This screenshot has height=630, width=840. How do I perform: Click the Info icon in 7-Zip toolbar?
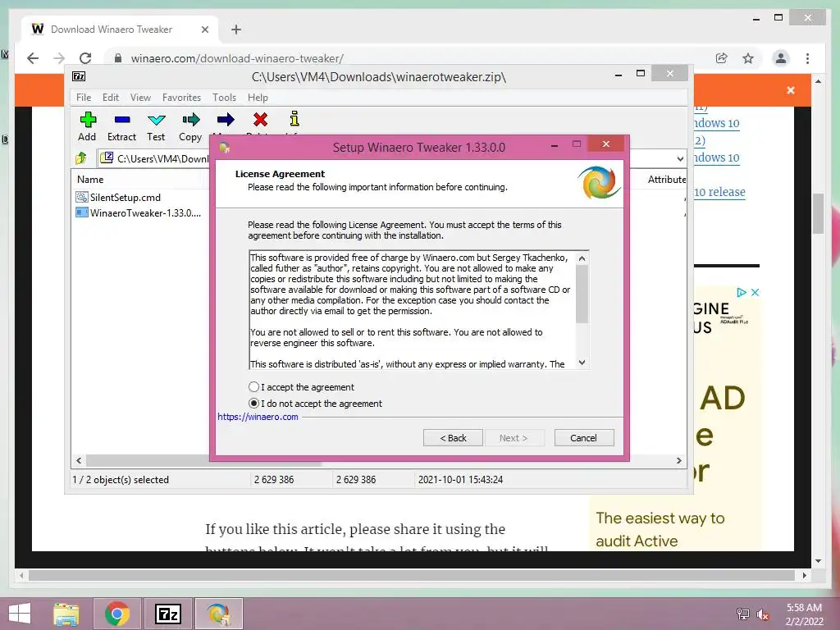point(294,118)
